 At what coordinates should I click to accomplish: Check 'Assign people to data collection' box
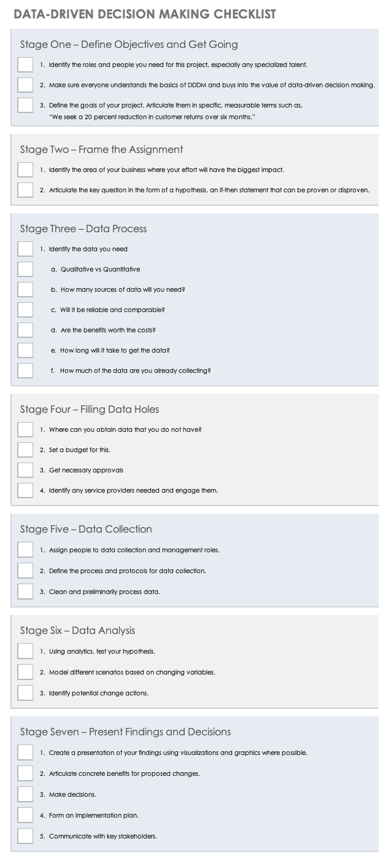coord(25,550)
